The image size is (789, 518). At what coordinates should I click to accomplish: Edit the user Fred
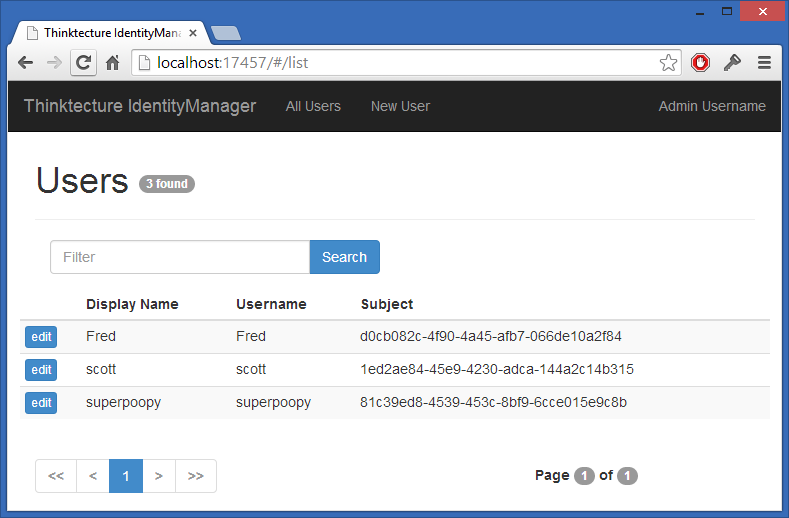point(41,337)
